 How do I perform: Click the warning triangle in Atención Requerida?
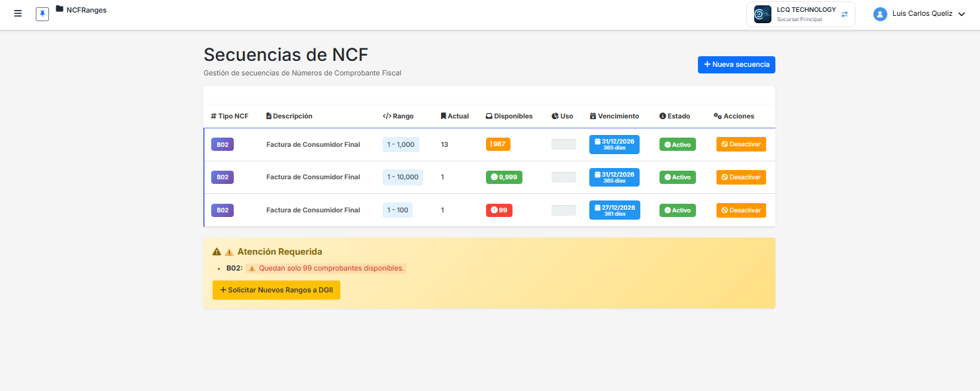[x=215, y=251]
